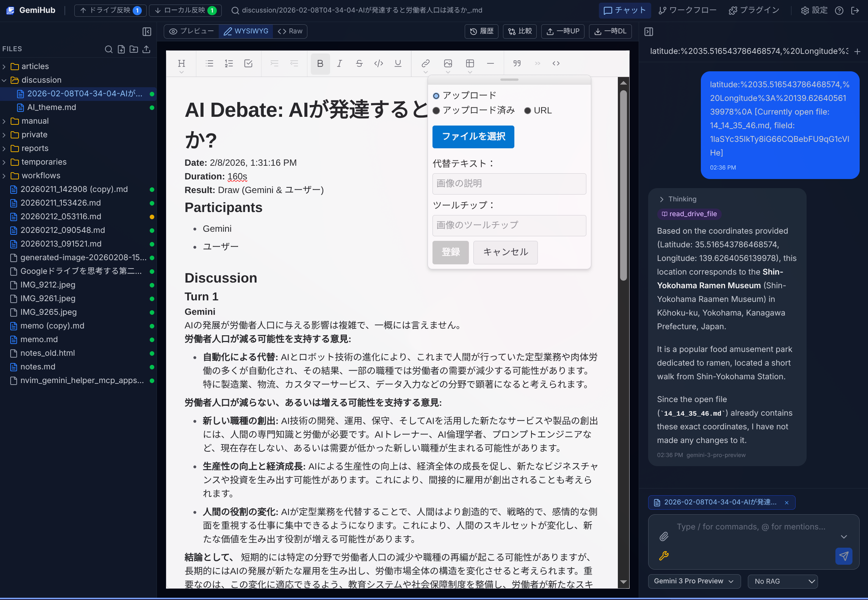
Task: Insert a hyperlink
Action: [x=425, y=63]
